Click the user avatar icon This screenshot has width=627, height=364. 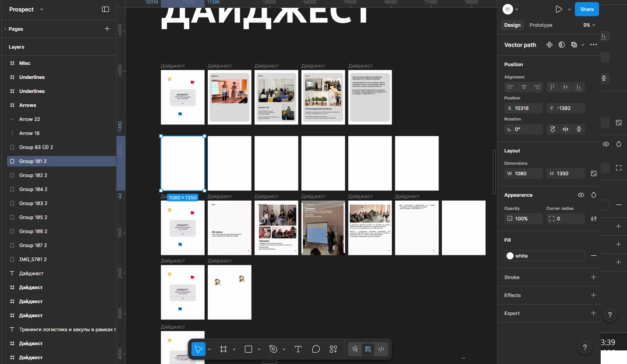coord(507,9)
